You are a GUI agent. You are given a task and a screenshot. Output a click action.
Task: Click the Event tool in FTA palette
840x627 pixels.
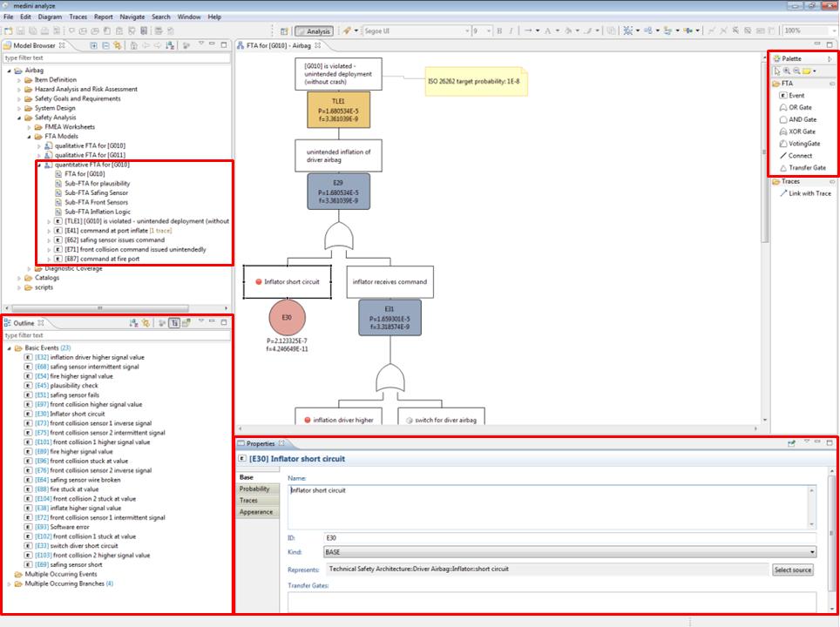point(796,95)
